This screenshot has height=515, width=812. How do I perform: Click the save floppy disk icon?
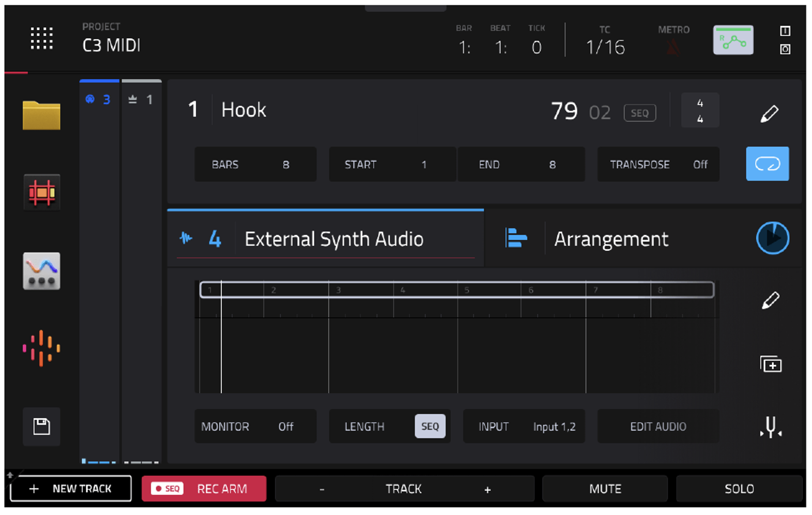coord(41,427)
